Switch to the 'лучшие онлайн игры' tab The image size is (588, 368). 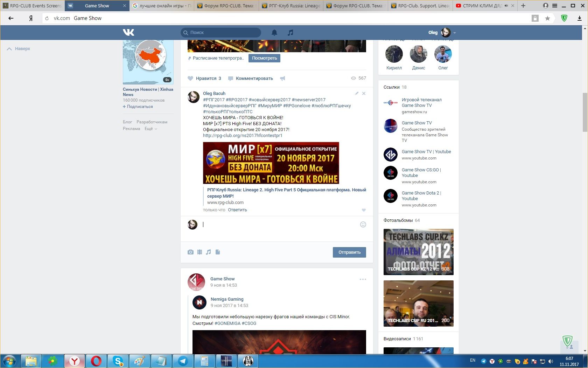pyautogui.click(x=162, y=6)
